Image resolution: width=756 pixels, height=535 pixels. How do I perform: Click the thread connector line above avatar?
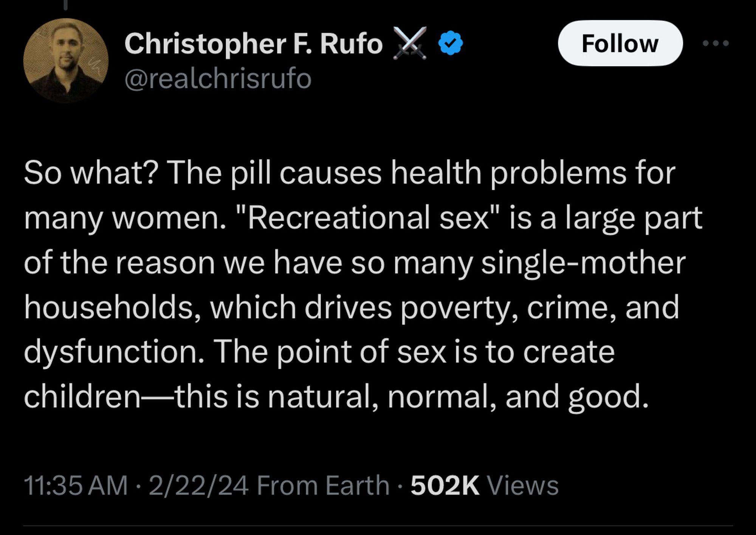[65, 5]
